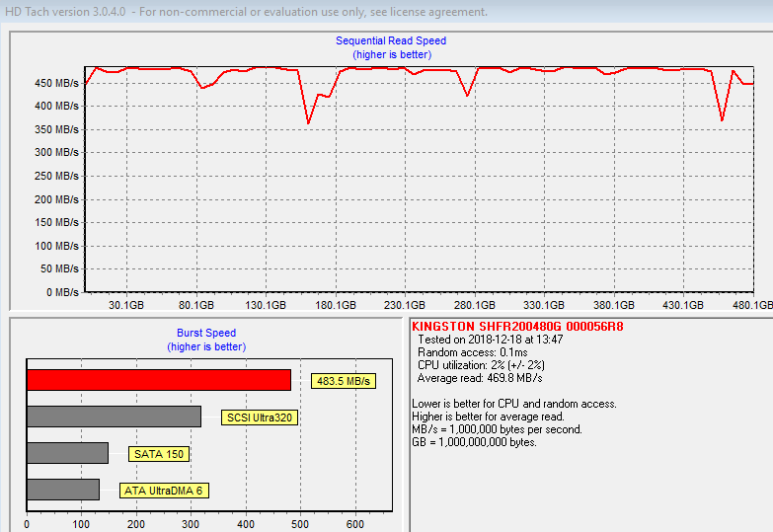
Task: Click the Burst Speed chart title
Action: coord(206,333)
